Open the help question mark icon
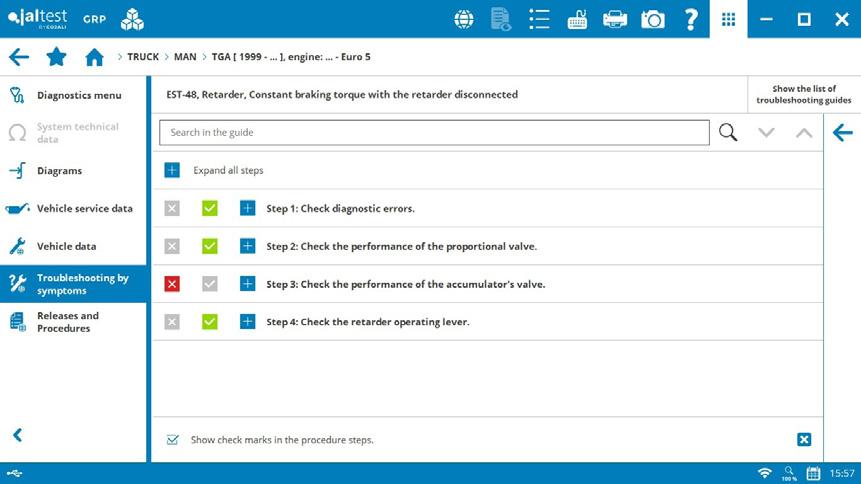The width and height of the screenshot is (861, 484). 691,19
